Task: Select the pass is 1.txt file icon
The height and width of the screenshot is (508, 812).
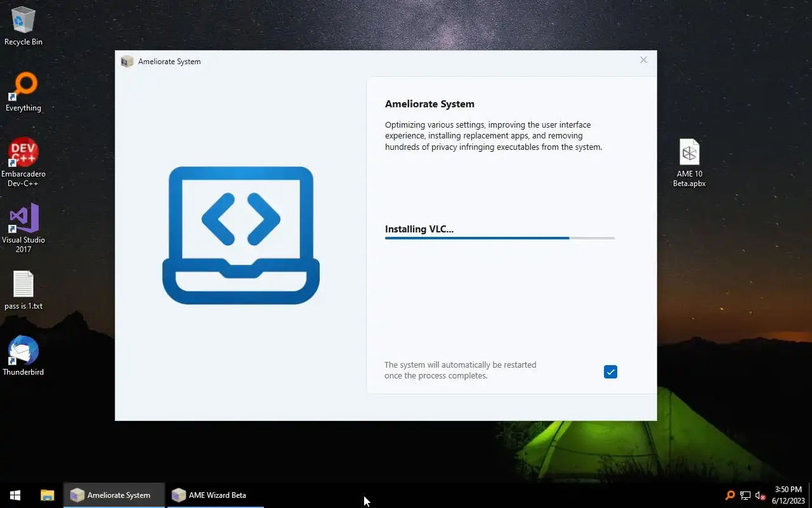Action: click(x=23, y=291)
